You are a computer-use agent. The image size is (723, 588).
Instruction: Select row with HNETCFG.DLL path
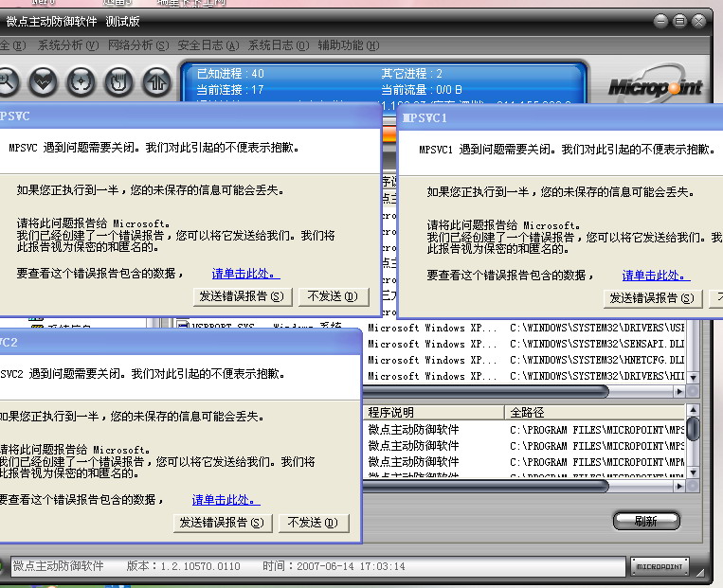[525, 360]
